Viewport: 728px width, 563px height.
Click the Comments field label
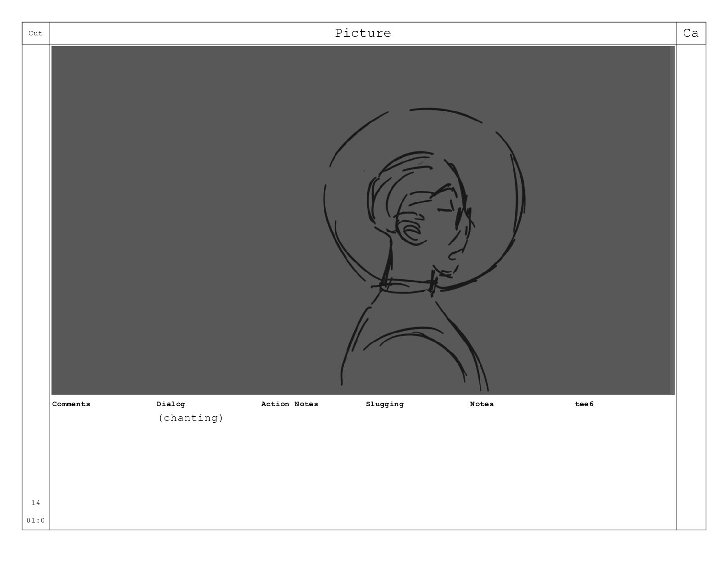click(x=71, y=404)
